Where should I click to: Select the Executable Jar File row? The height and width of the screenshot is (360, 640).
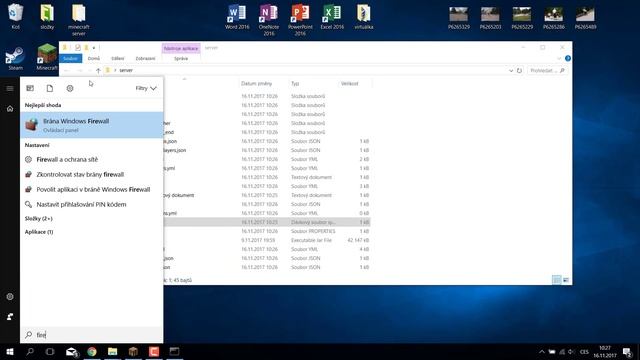point(267,240)
